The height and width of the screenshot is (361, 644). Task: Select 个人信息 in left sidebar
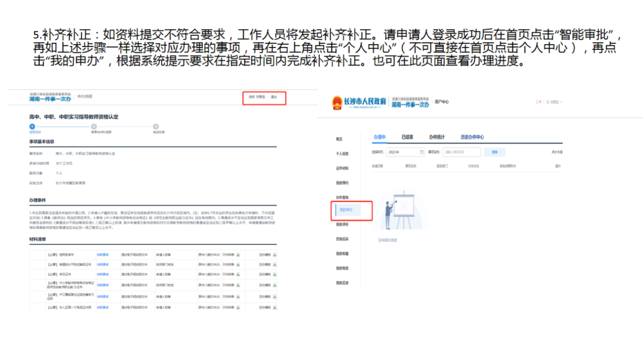pos(342,154)
